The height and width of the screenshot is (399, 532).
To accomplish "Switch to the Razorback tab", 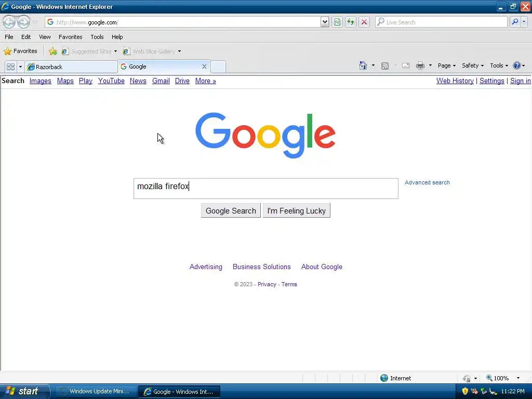I will (71, 67).
